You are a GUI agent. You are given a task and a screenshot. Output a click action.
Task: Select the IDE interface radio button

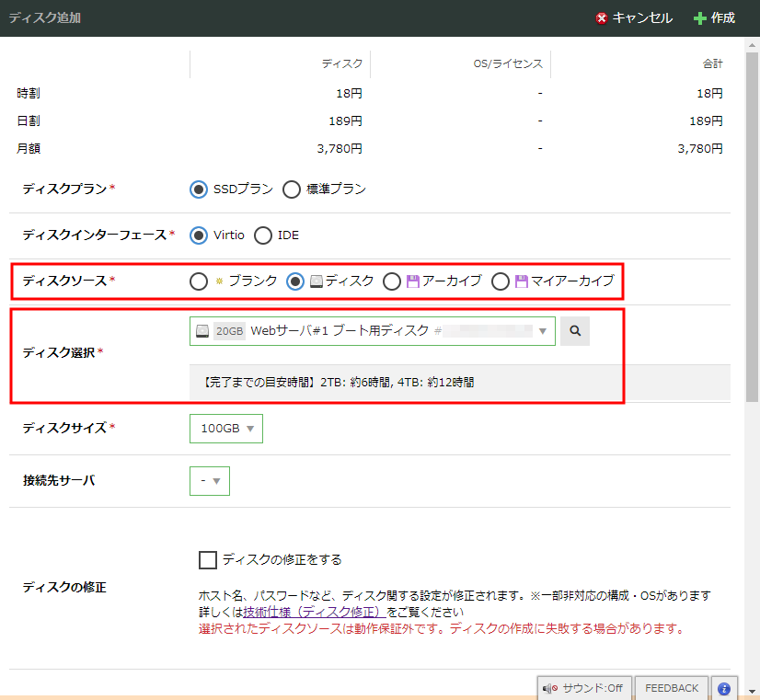coord(263,235)
